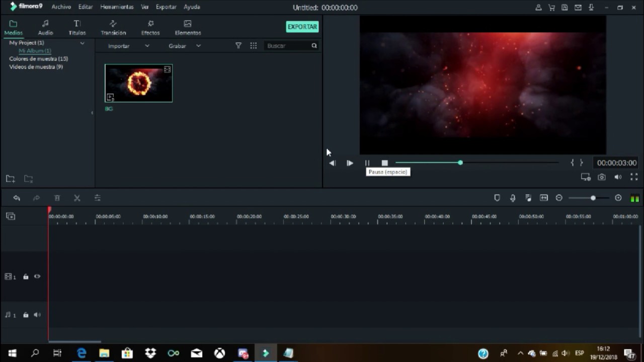
Task: Toggle lock on video track 1
Action: 26,277
